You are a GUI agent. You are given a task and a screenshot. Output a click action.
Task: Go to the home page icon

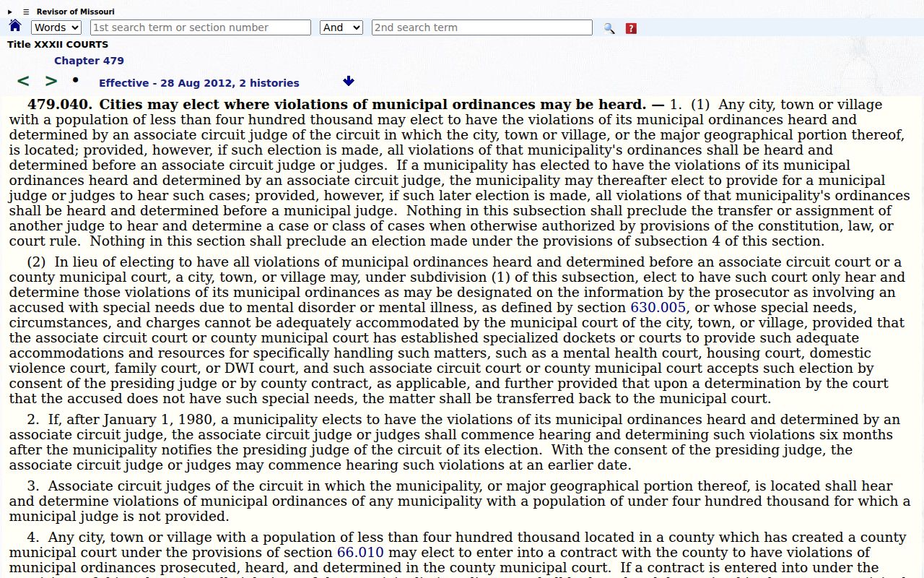pyautogui.click(x=15, y=27)
